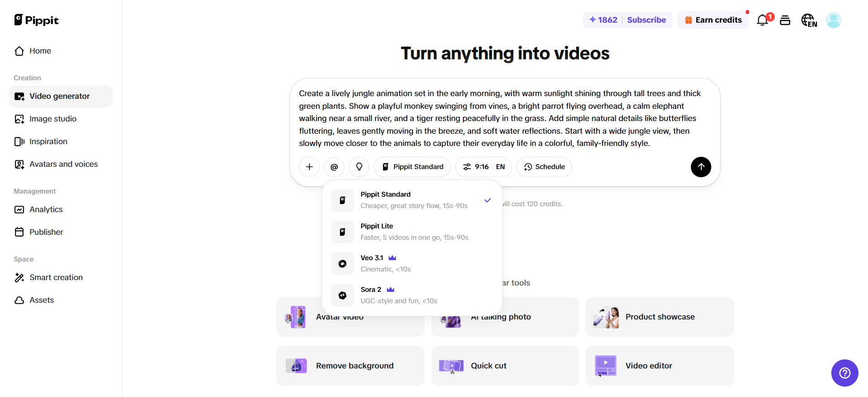
Task: Click Product showcase thumbnail image
Action: tap(606, 317)
